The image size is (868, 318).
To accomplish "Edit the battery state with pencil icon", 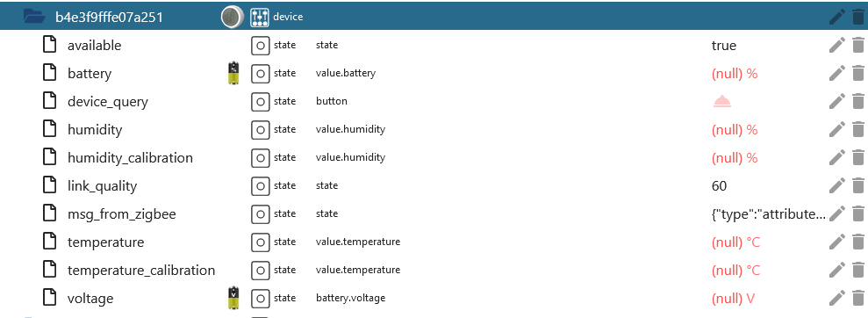I will (836, 73).
